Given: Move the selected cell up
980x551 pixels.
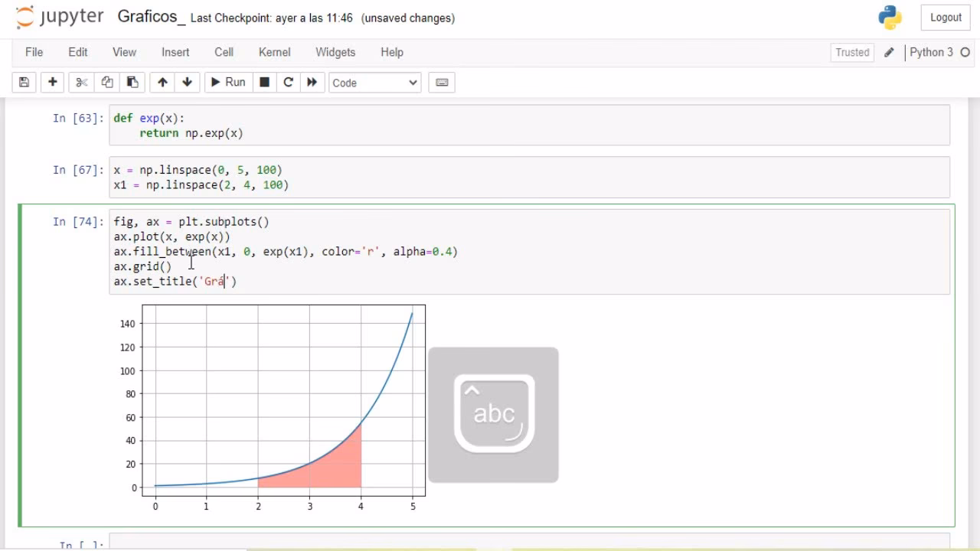Looking at the screenshot, I should pyautogui.click(x=162, y=82).
